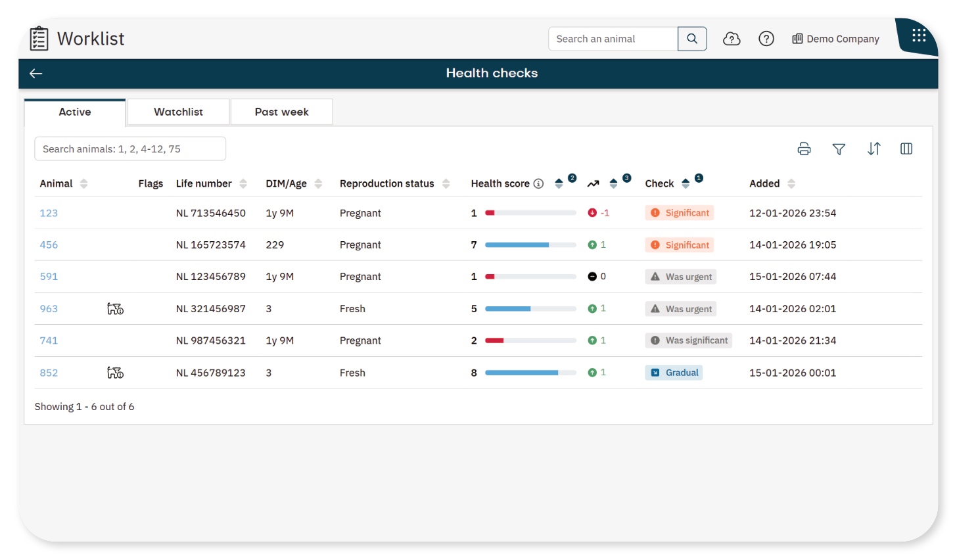This screenshot has width=955, height=560.
Task: Switch to the Past week tab
Action: tap(281, 112)
